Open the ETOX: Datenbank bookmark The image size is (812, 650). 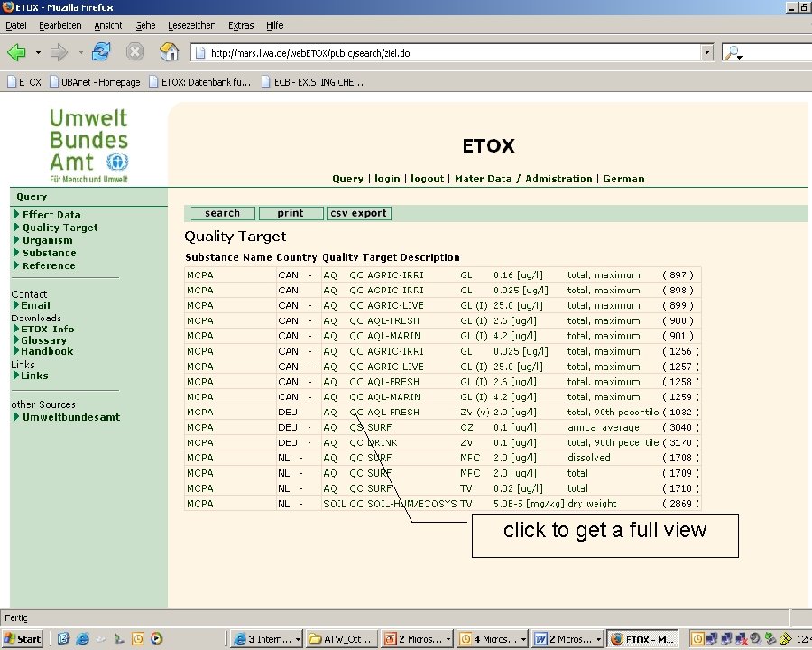click(x=200, y=82)
